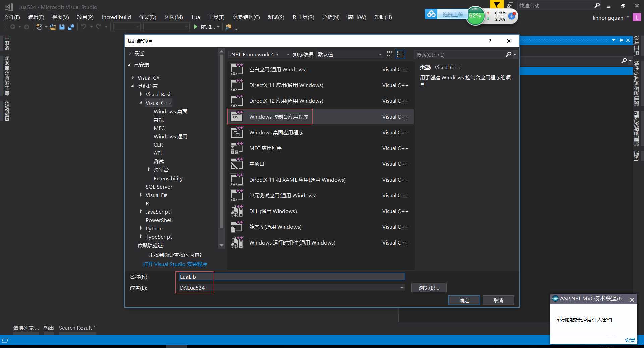Open the 工具(T) menu
Image resolution: width=644 pixels, height=348 pixels.
(216, 17)
